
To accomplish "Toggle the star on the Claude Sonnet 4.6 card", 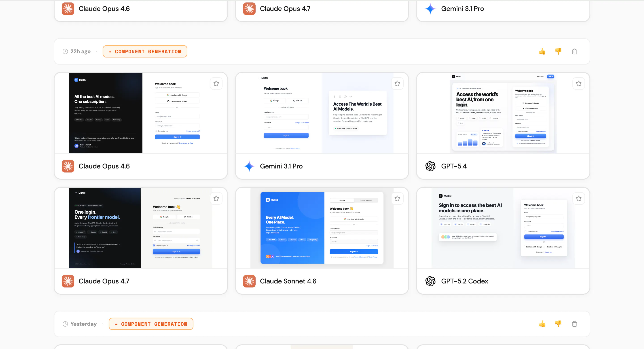I will (x=397, y=199).
